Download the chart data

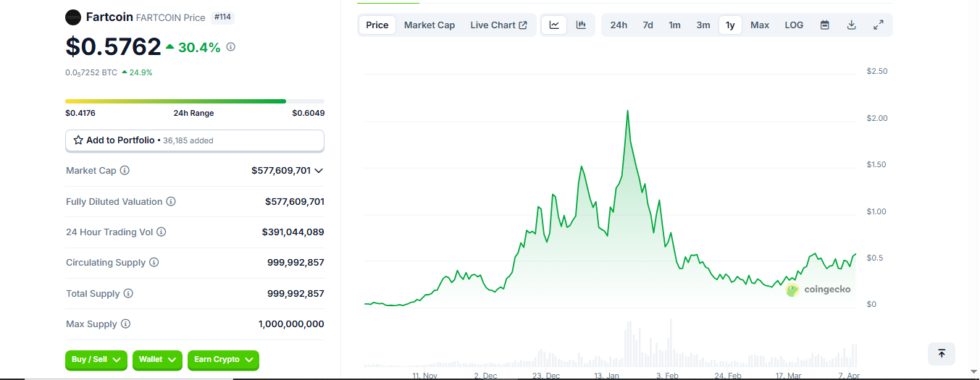[852, 25]
